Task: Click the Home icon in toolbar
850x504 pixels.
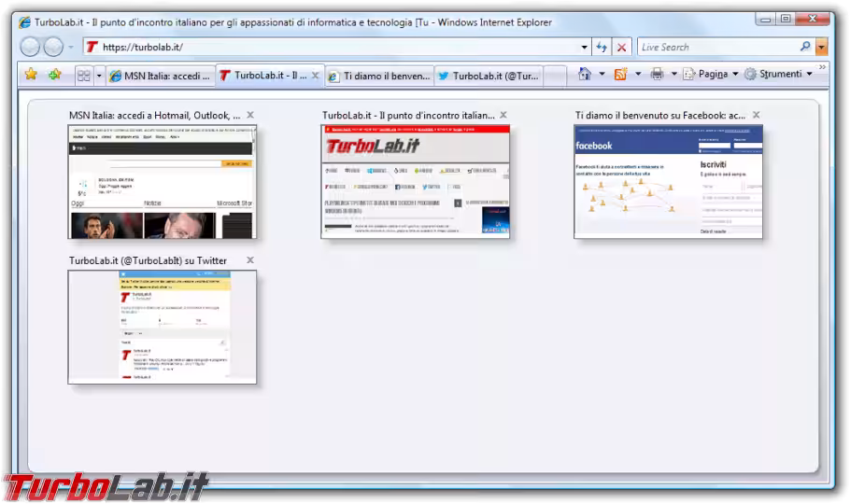Action: click(585, 75)
